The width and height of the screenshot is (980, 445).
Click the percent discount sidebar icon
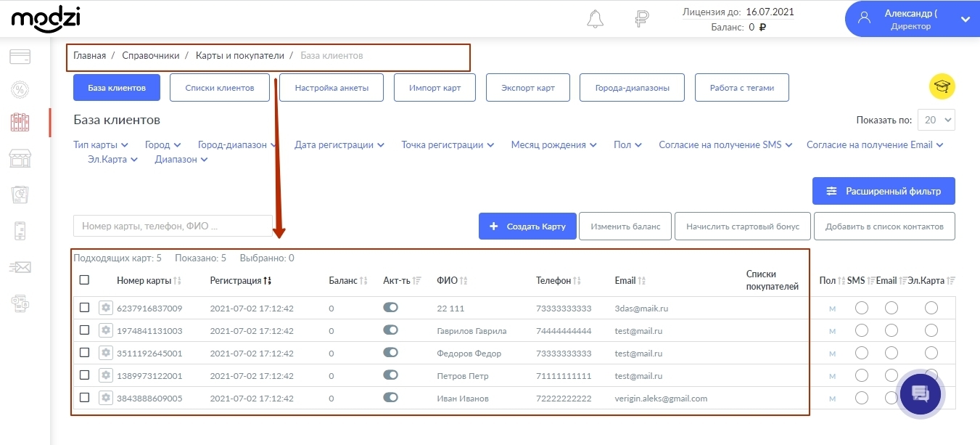tap(20, 89)
